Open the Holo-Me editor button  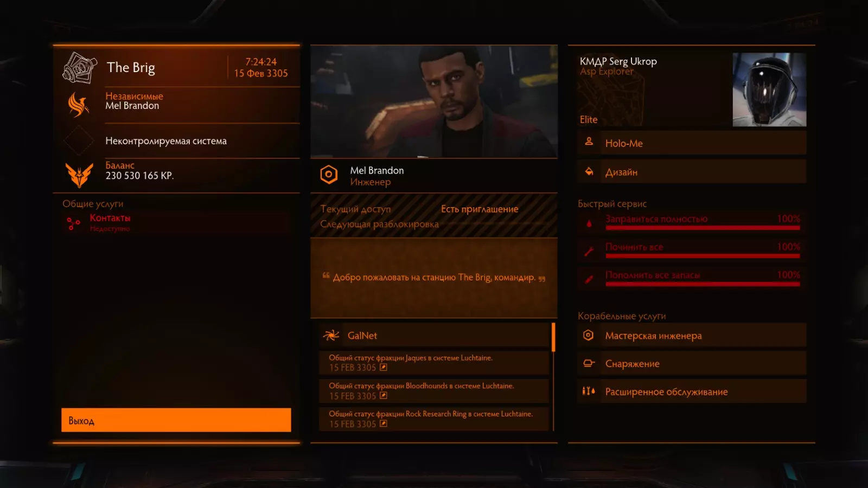[692, 143]
